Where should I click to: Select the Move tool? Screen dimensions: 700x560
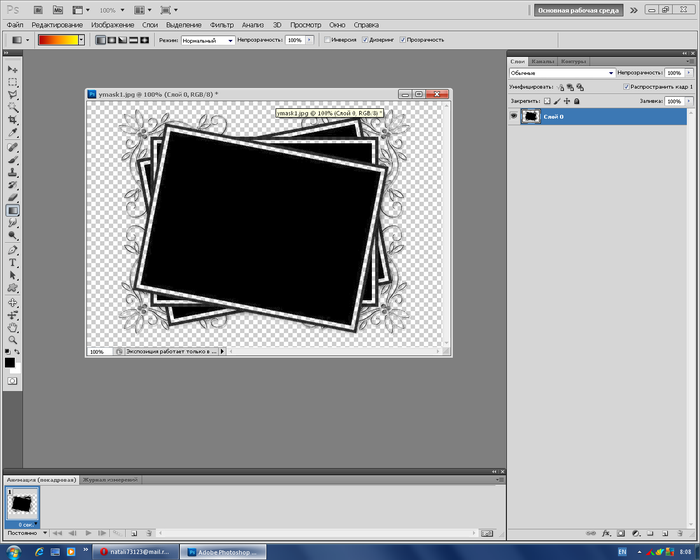click(12, 69)
